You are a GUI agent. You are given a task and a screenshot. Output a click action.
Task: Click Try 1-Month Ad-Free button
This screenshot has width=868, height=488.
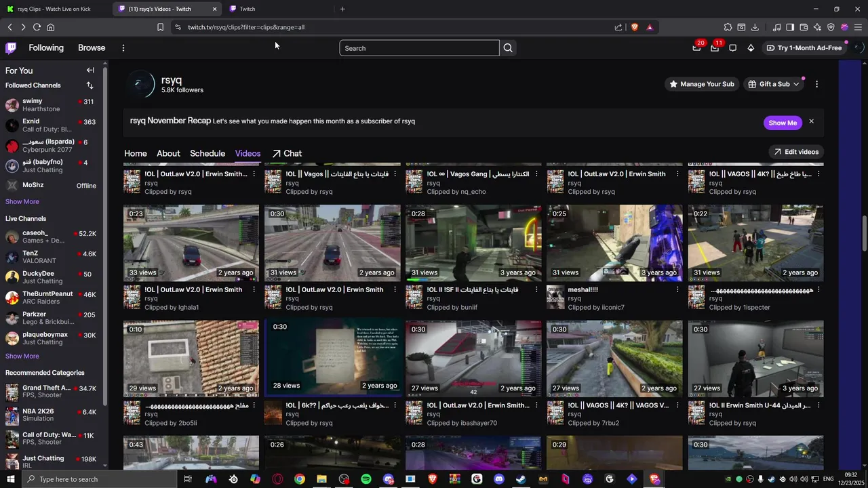point(805,48)
